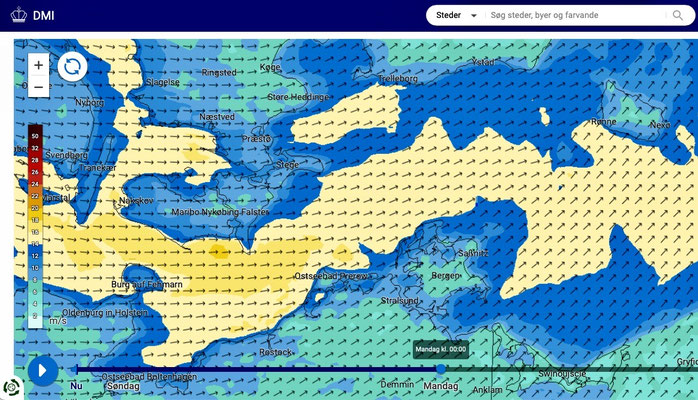
Task: Click the Svendborg map label
Action: tap(66, 155)
